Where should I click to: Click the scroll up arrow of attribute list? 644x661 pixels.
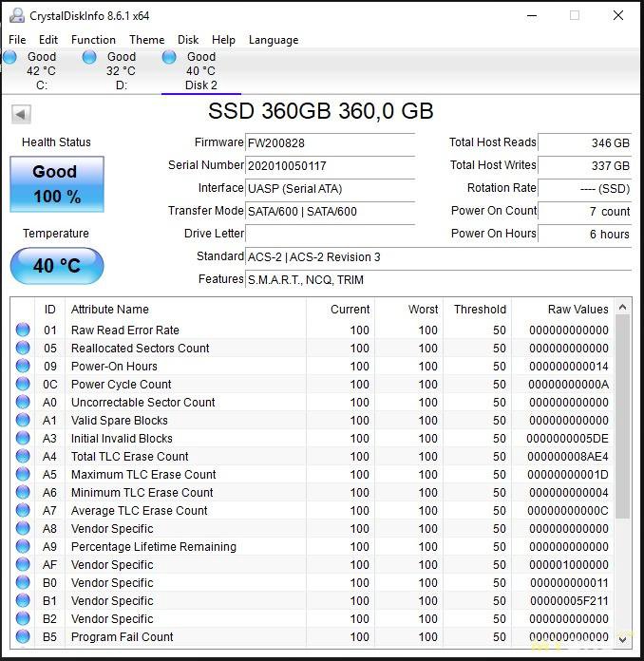coord(623,309)
